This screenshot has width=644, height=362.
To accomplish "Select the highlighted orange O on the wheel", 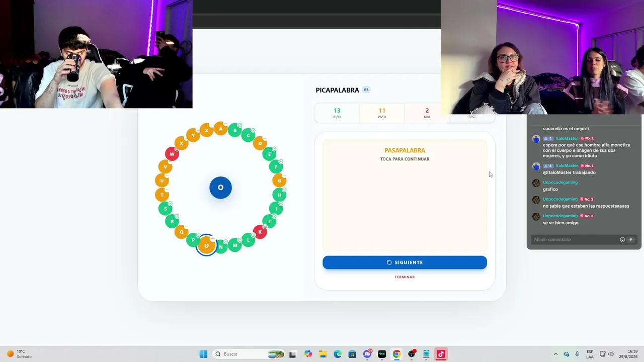I will pos(206,245).
